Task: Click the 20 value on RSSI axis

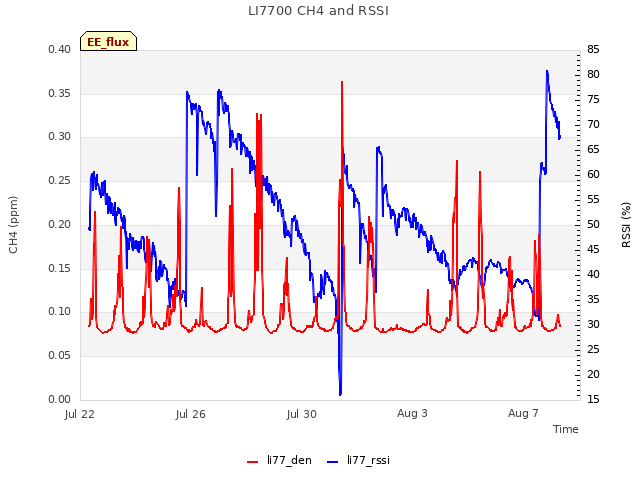Action: tap(593, 374)
